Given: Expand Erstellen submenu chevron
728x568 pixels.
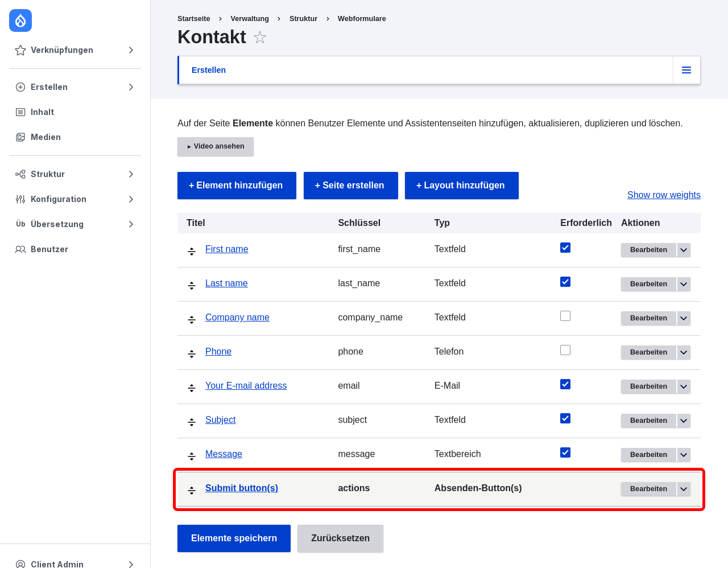Looking at the screenshot, I should tap(131, 87).
